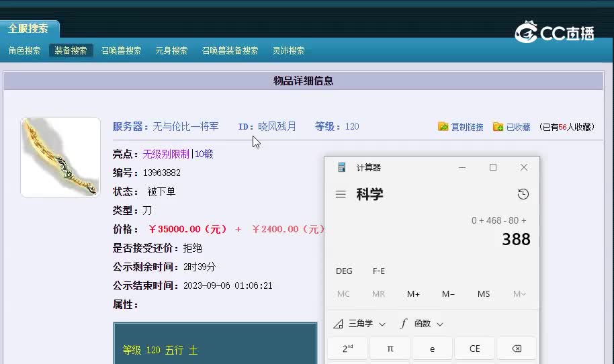Open calculator history panel

tap(523, 194)
